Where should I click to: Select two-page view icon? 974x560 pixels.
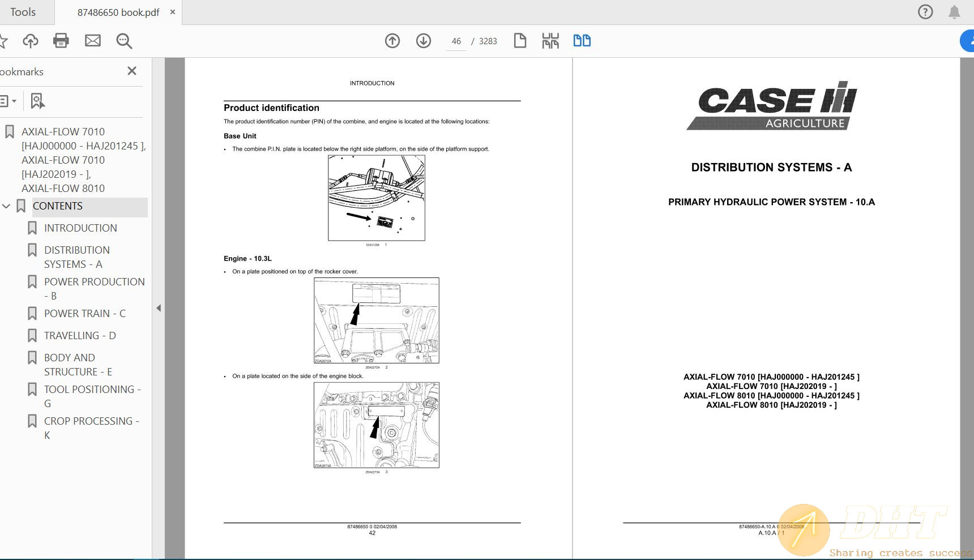pos(582,41)
